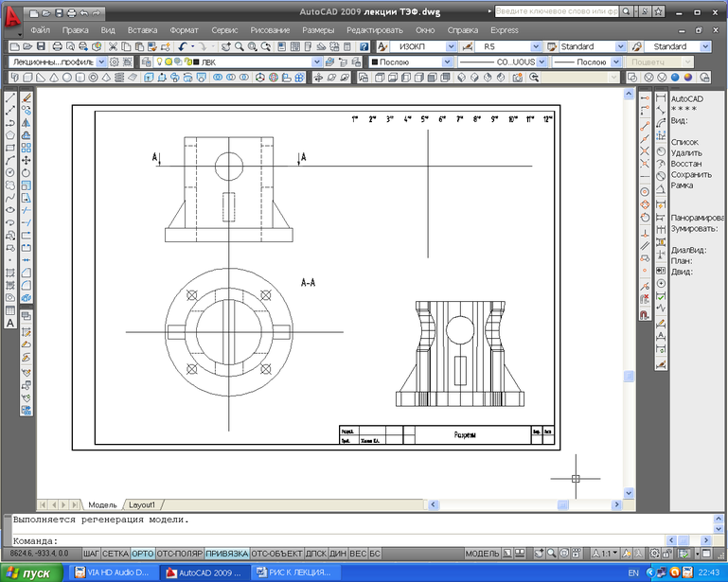Toggle СЕТКА grid display
Screen dimensions: 728x582
(x=115, y=553)
